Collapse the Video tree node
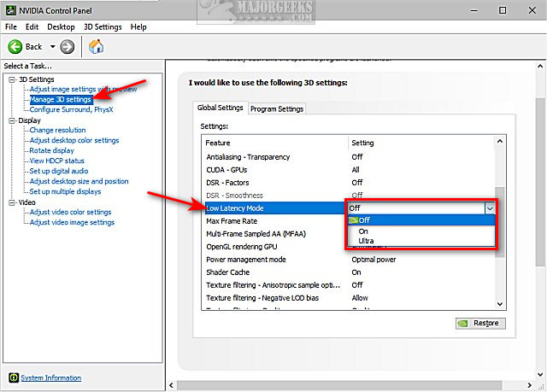 (x=12, y=202)
